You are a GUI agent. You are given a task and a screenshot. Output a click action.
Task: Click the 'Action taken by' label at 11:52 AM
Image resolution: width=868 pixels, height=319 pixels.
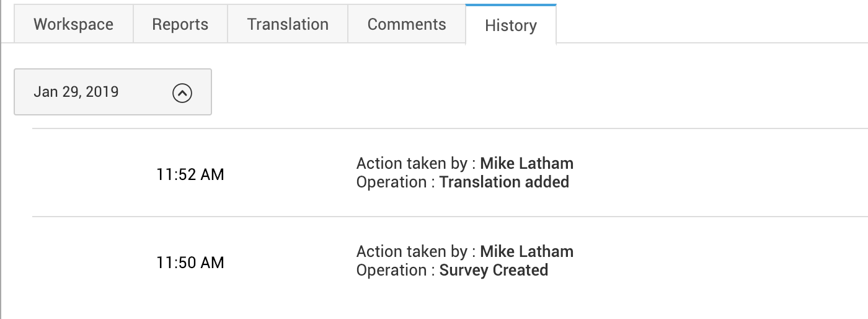click(412, 164)
